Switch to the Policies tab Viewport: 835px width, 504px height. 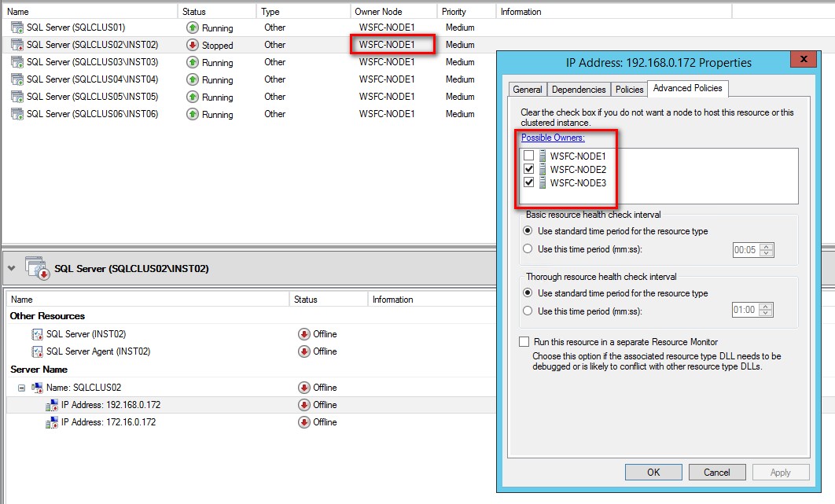tap(629, 90)
